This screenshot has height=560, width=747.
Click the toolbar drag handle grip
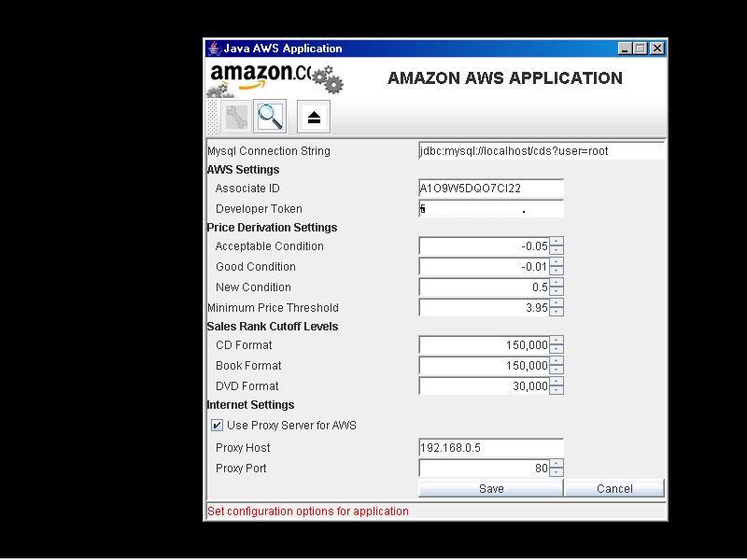[213, 117]
